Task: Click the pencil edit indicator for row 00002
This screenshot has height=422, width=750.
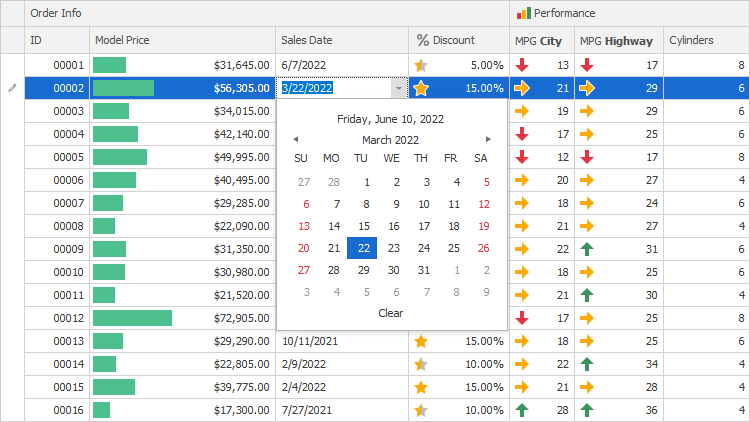Action: (12, 88)
